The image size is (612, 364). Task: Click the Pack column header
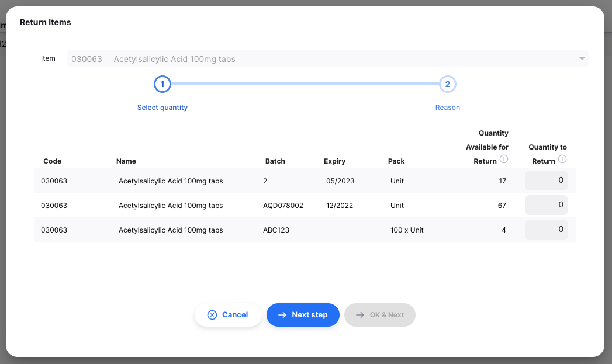(x=396, y=161)
